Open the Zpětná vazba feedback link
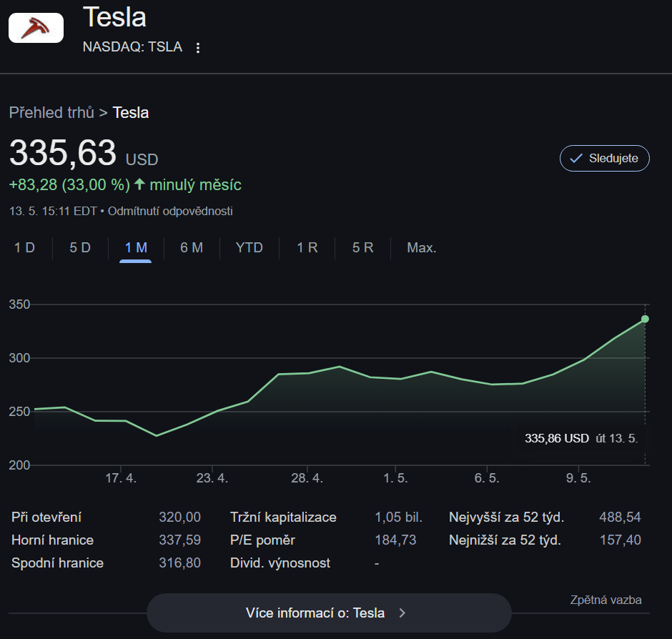The width and height of the screenshot is (672, 639). click(606, 600)
